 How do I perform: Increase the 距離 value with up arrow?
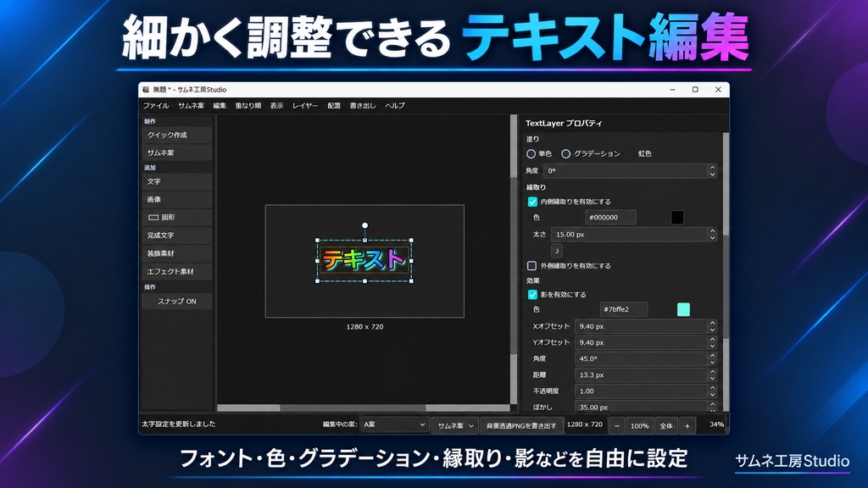click(712, 371)
